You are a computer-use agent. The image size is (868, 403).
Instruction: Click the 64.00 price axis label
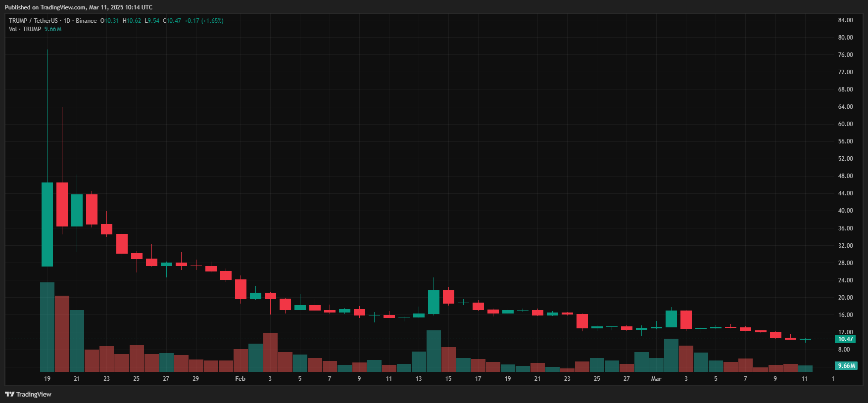845,107
